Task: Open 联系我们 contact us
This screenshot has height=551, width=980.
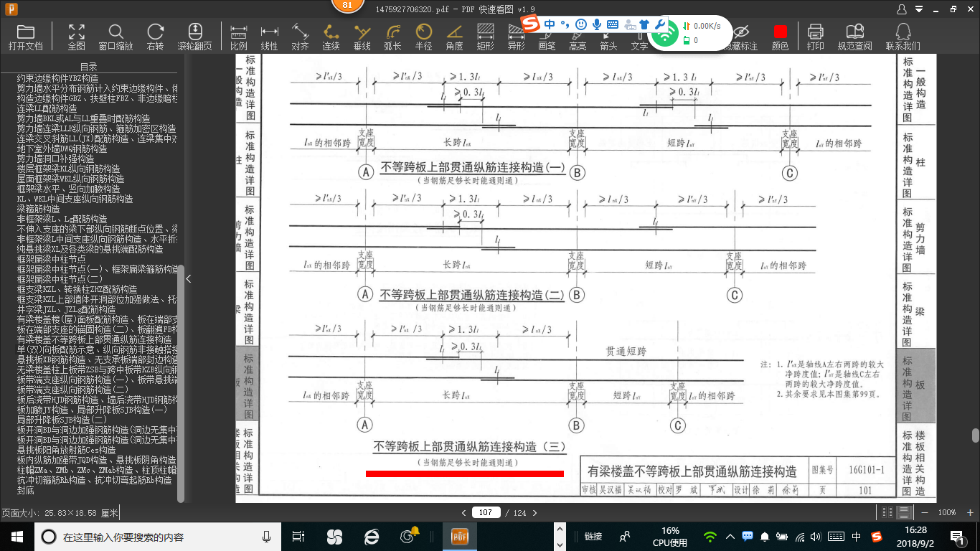Action: (x=903, y=37)
